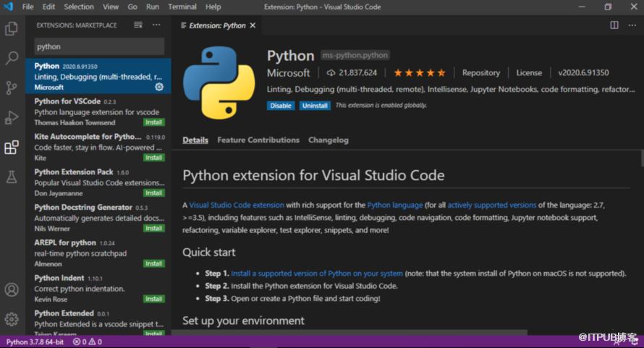
Task: Open the Extensions view icon
Action: point(12,147)
